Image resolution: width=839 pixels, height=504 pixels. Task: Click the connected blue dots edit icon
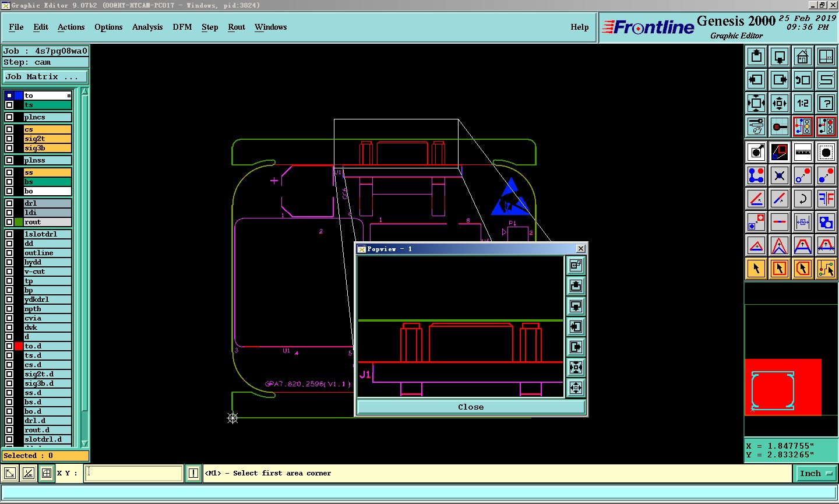[756, 175]
